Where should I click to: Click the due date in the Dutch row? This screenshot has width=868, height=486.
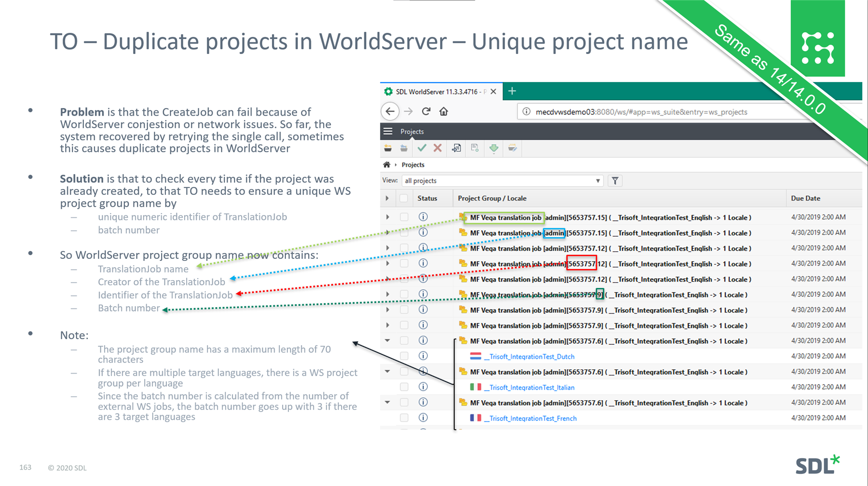[818, 356]
